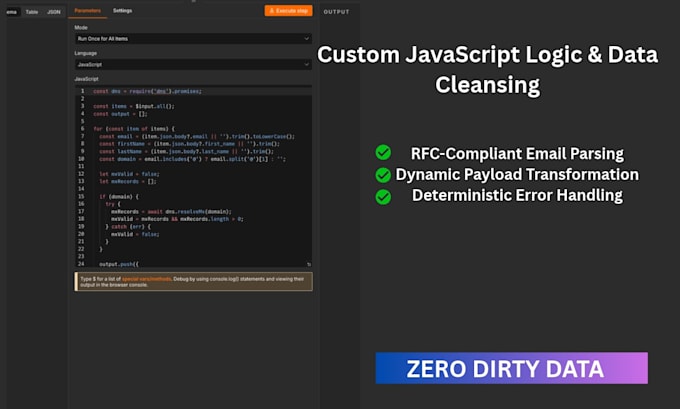Open the Parameters tab
The image size is (680, 409).
coord(88,10)
